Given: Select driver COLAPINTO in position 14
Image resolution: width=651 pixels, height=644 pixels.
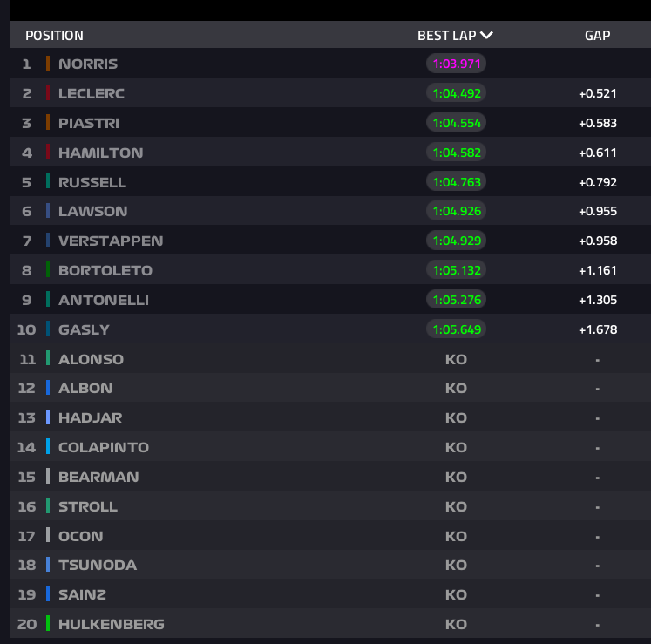Looking at the screenshot, I should pos(104,447).
